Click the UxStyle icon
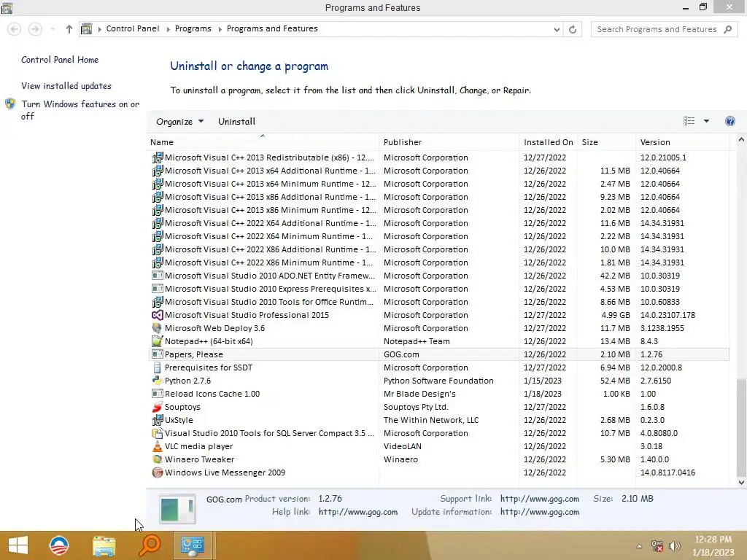Viewport: 747px width, 560px height. (158, 420)
